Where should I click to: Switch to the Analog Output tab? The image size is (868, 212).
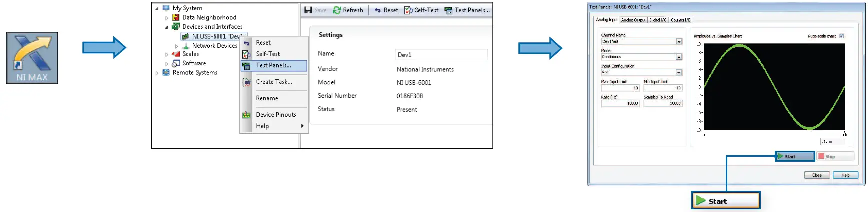click(x=633, y=20)
